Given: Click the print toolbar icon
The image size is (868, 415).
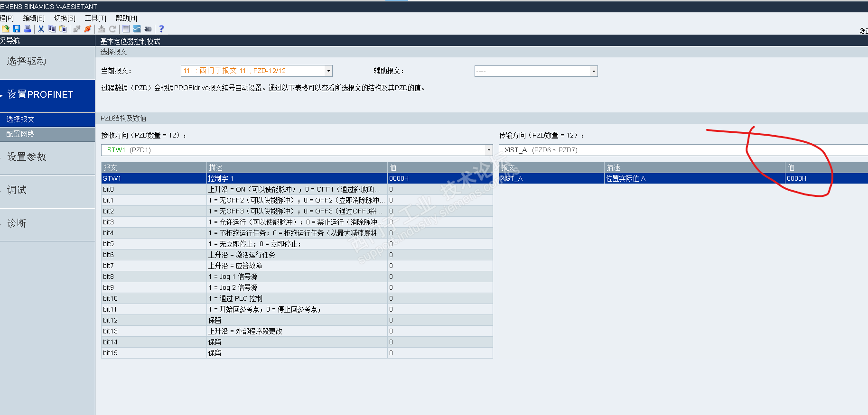Looking at the screenshot, I should tap(28, 29).
